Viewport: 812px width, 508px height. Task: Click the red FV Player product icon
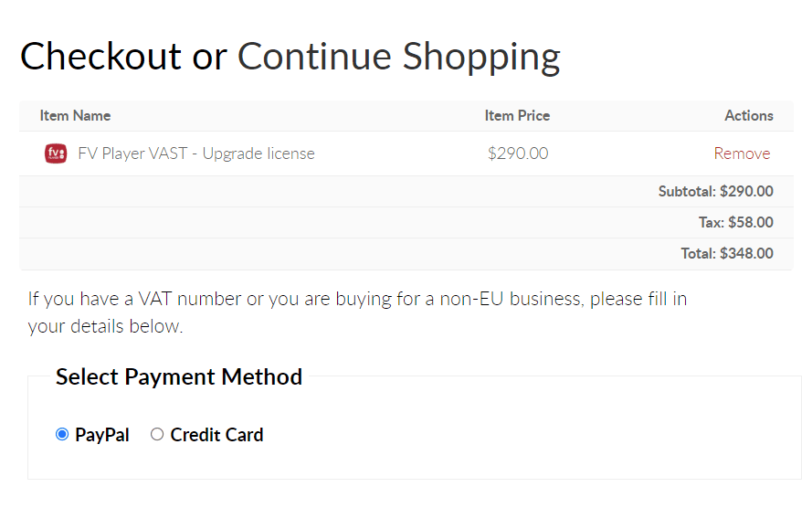point(56,153)
